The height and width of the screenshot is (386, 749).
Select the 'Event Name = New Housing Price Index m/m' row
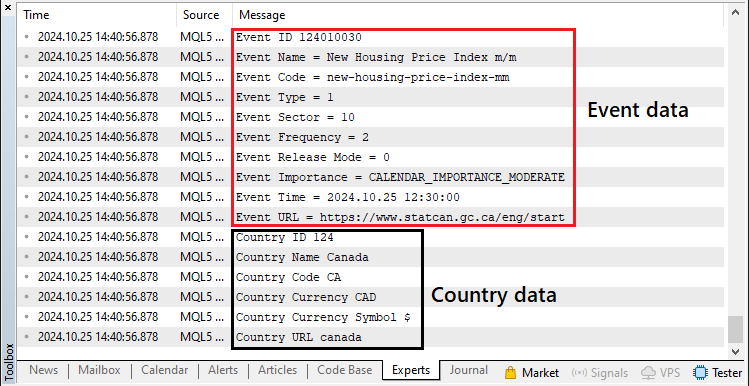pos(371,57)
